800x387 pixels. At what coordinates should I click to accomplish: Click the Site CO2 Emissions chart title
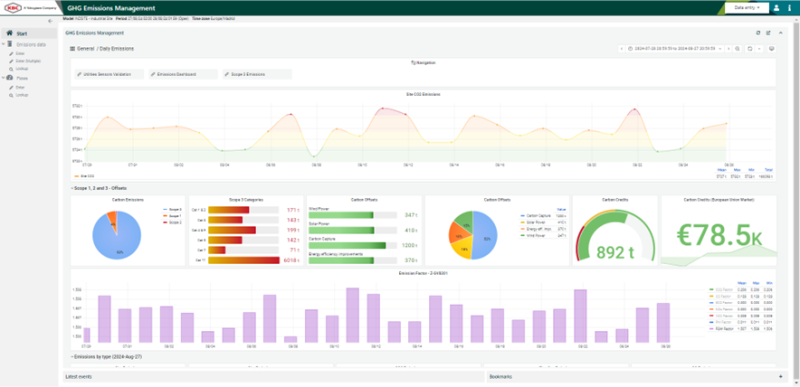tap(423, 94)
